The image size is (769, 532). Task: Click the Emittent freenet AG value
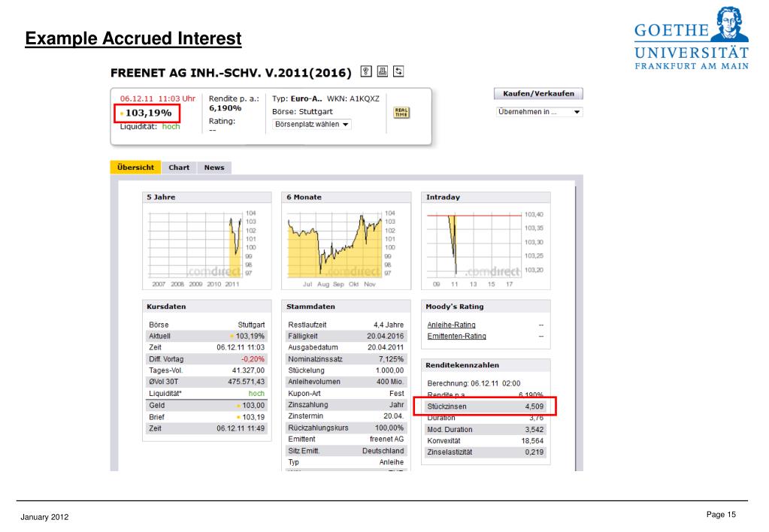[x=387, y=439]
